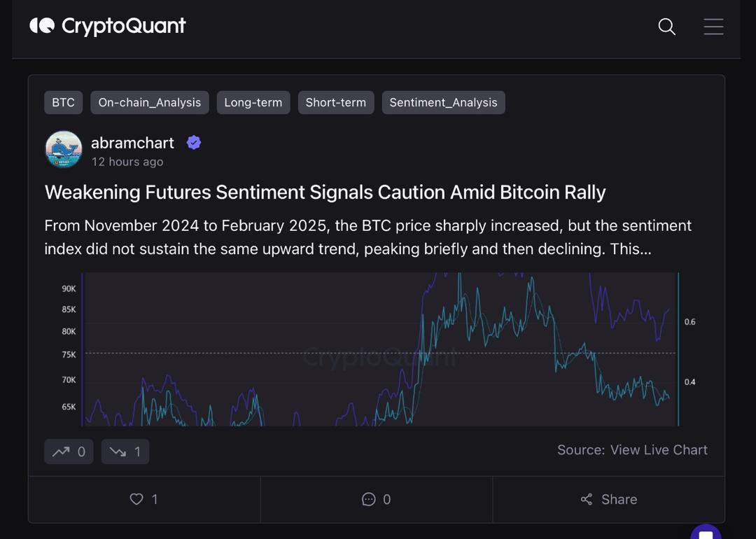Click abramchart's whale avatar
The image size is (756, 539).
64,149
